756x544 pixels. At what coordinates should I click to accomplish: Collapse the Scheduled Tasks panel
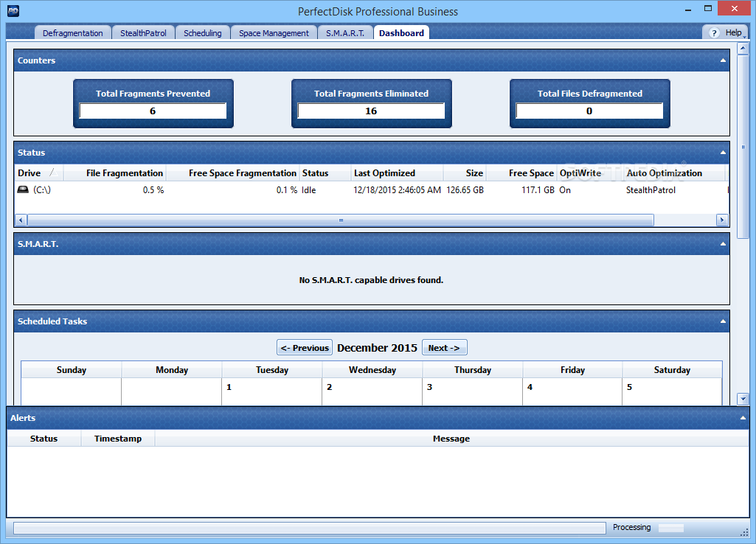coord(723,321)
